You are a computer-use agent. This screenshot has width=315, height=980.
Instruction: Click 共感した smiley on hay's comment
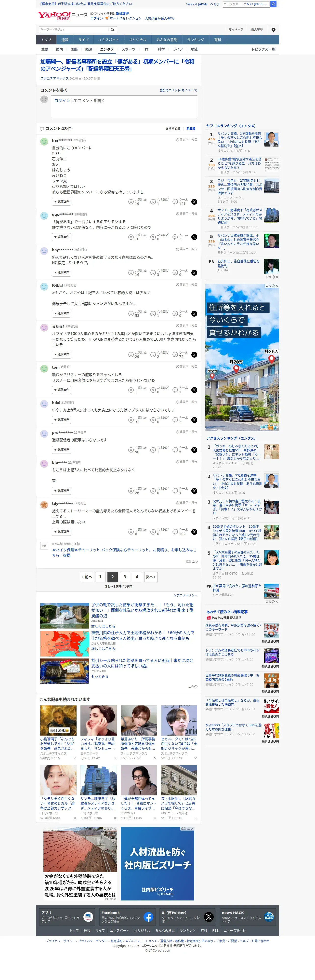tap(131, 273)
